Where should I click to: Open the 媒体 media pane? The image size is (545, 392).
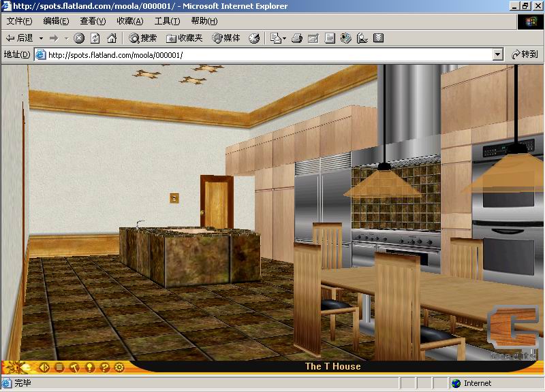point(226,38)
